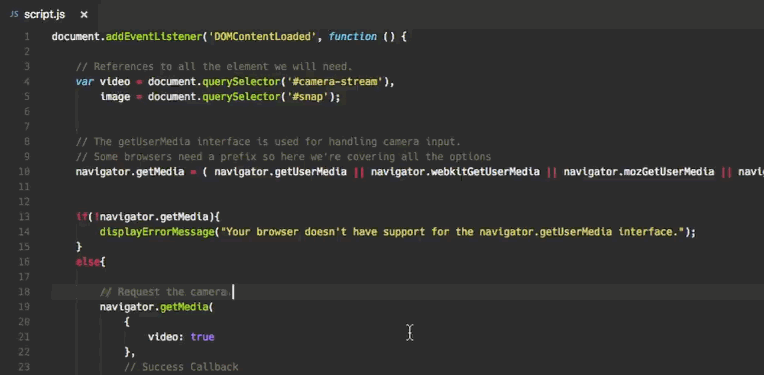Click line number 10 in the gutter
This screenshot has width=764, height=375.
pyautogui.click(x=25, y=171)
